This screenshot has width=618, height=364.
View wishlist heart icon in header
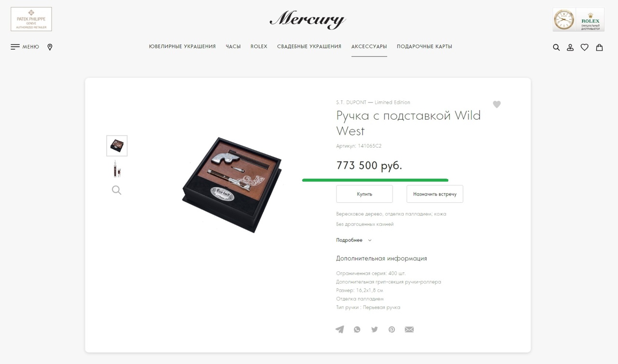pyautogui.click(x=585, y=47)
